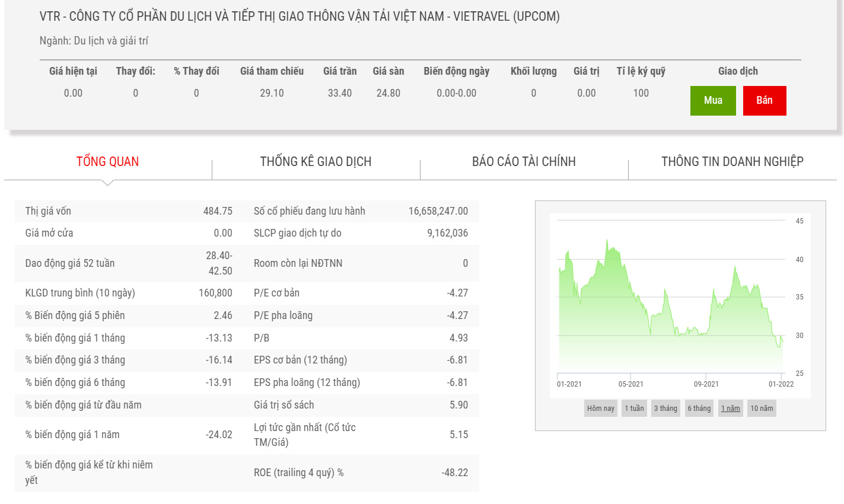Image resolution: width=844 pixels, height=504 pixels.
Task: Select the ROE (trailing 4 quý) row
Action: click(361, 473)
